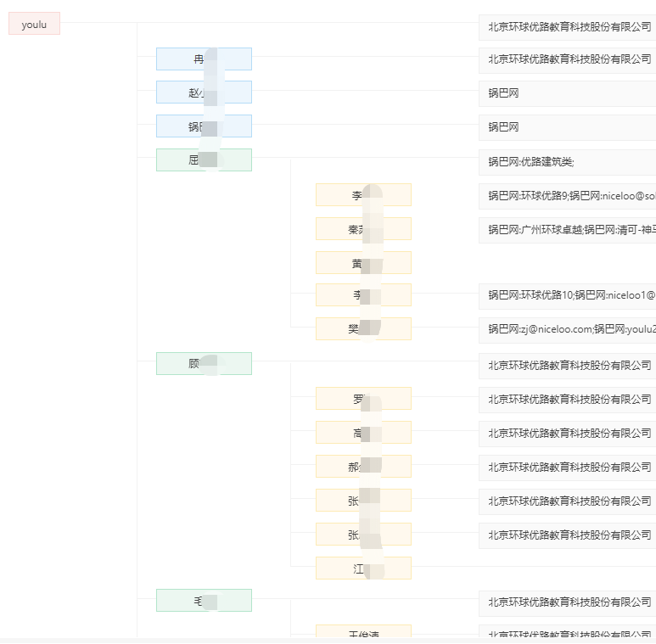Open the 广州环球卓越 account entry
The width and height of the screenshot is (656, 644).
click(x=566, y=230)
